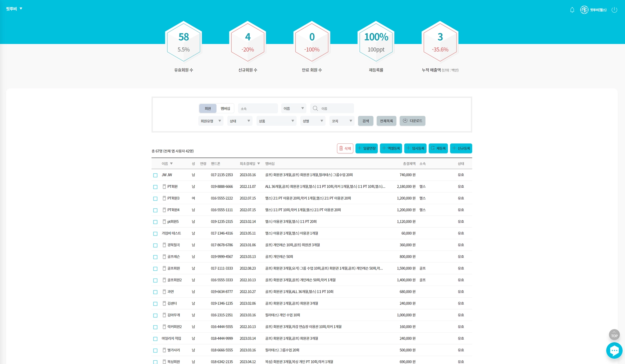Open the notifications bell icon

click(x=572, y=10)
